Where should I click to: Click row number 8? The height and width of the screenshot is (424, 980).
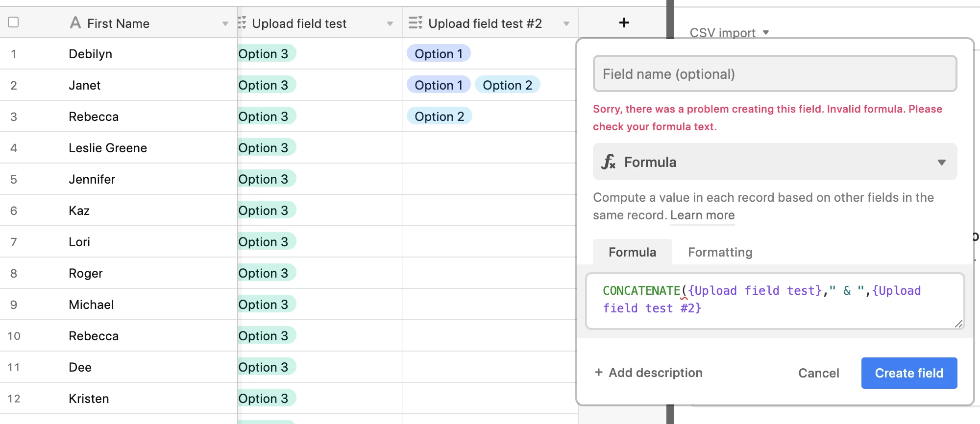(x=14, y=273)
